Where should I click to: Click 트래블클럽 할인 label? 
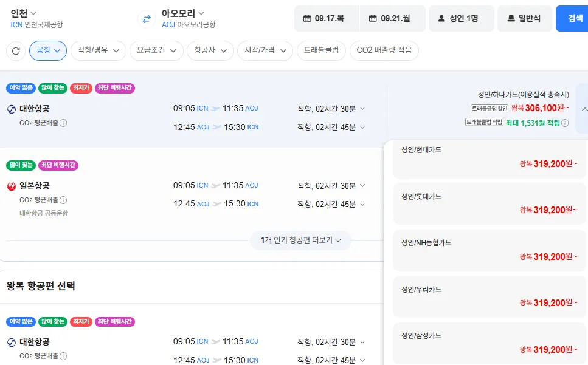tap(489, 109)
